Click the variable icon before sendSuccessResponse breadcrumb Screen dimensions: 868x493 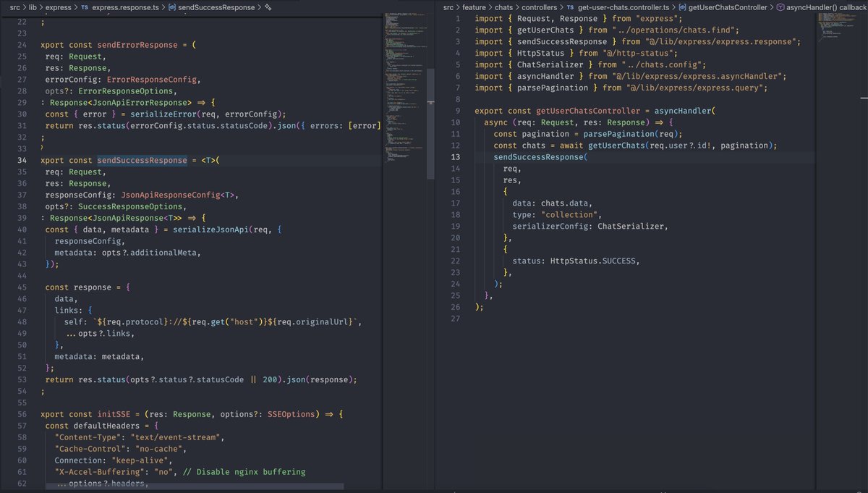[171, 7]
